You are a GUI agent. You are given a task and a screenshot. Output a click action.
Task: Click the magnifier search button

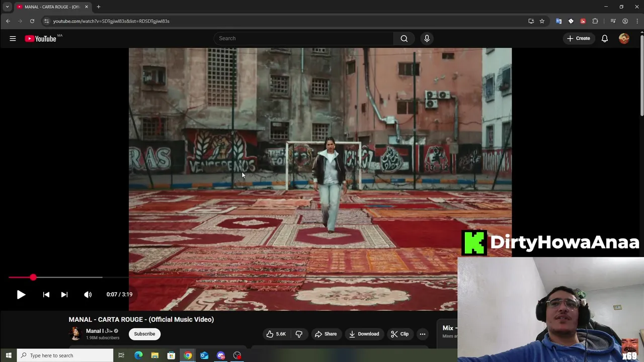[x=404, y=38]
